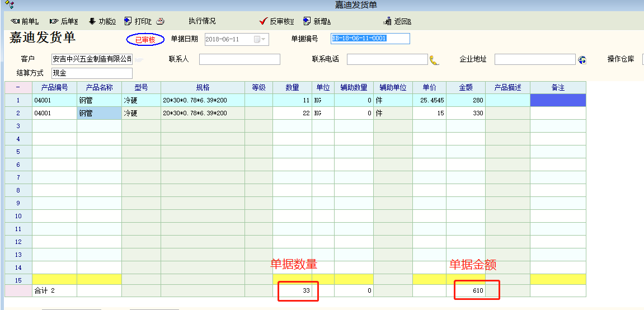
Task: Click the printer icon next to 打印
Action: pos(160,22)
